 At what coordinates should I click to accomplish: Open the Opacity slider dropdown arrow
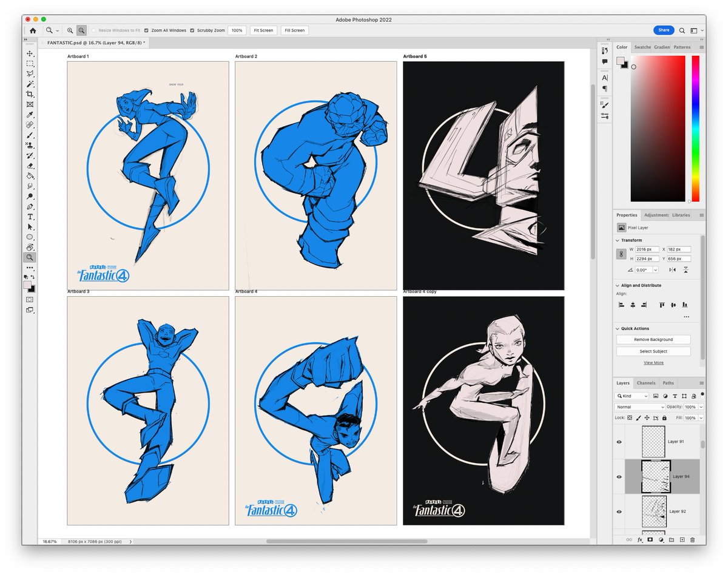coord(701,407)
